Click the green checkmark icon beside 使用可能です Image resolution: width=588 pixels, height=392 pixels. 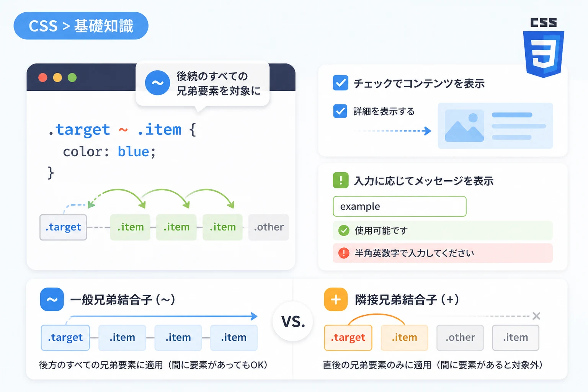coord(344,230)
